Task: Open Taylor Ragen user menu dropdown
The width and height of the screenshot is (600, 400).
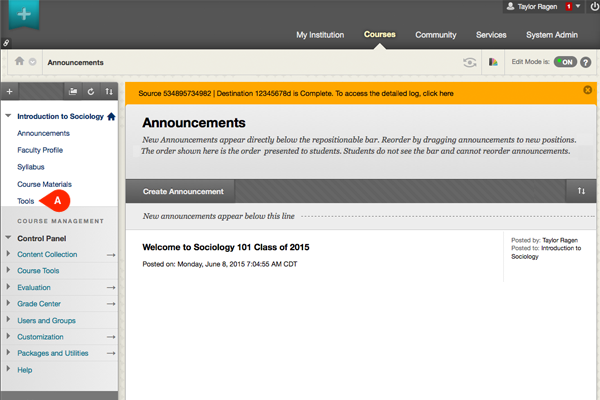Action: 577,7
